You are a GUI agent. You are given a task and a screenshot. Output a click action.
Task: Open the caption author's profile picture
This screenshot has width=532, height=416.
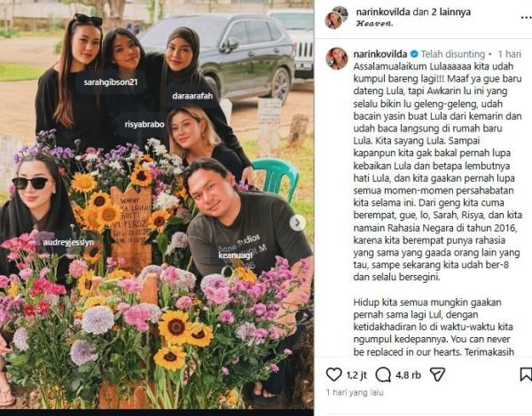337,59
